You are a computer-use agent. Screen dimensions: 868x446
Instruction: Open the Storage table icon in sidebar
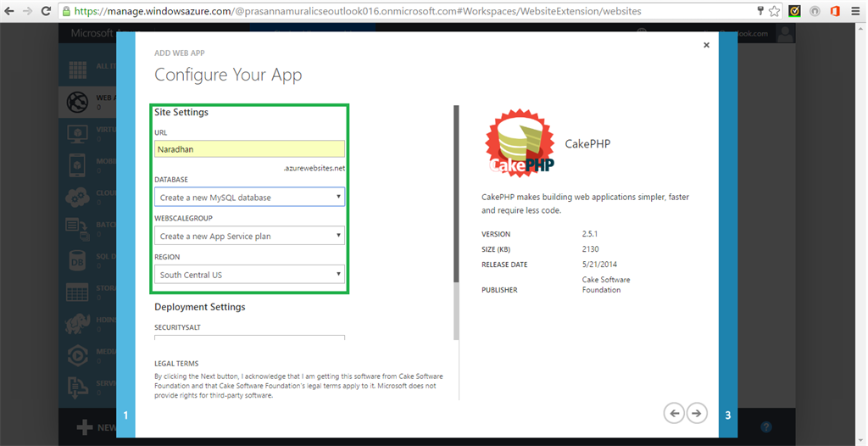[x=77, y=292]
